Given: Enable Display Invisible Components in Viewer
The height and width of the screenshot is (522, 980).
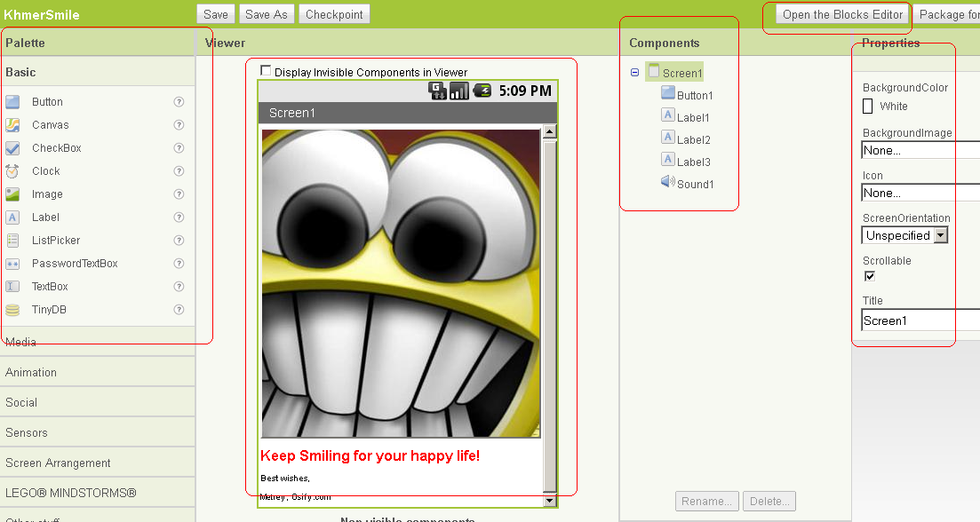Looking at the screenshot, I should pyautogui.click(x=266, y=71).
